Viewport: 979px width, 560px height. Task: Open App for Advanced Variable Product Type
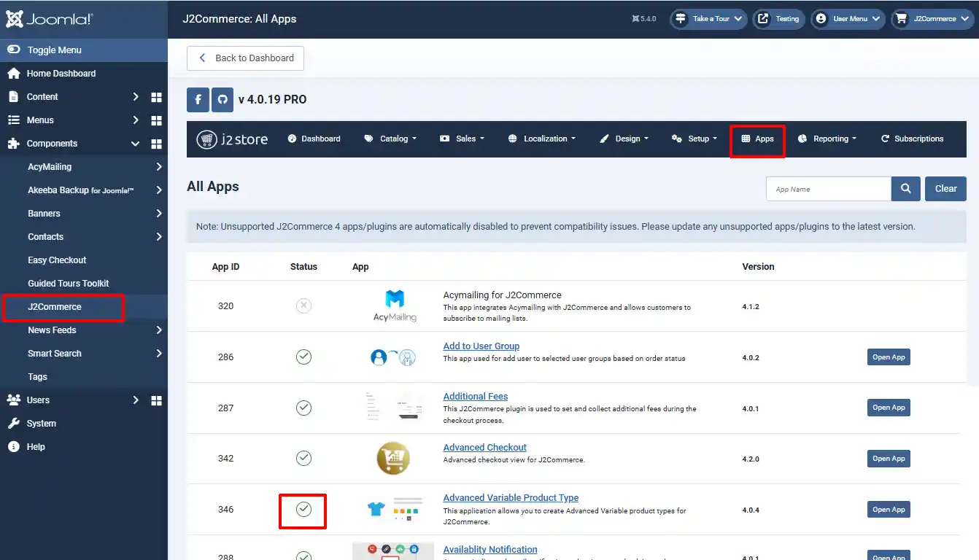click(889, 510)
